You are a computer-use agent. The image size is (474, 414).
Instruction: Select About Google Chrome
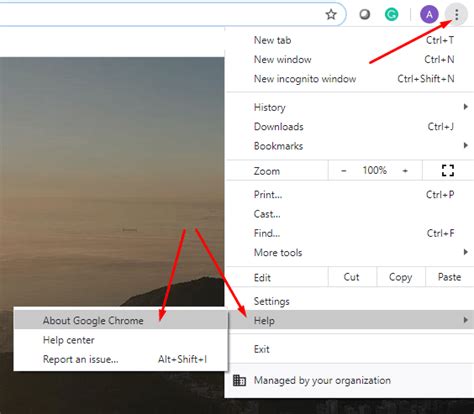(x=121, y=320)
